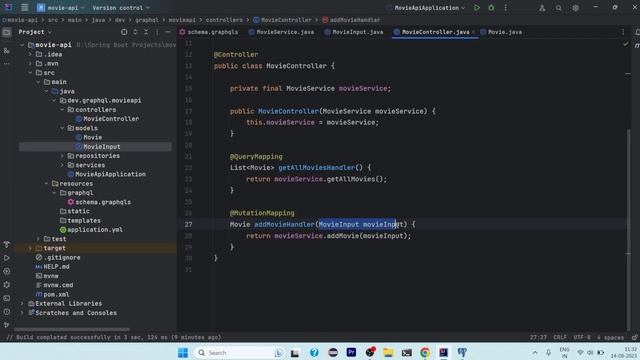Viewport: 640px width, 360px height.
Task: Expand the .mvn folder
Action: tap(30, 64)
